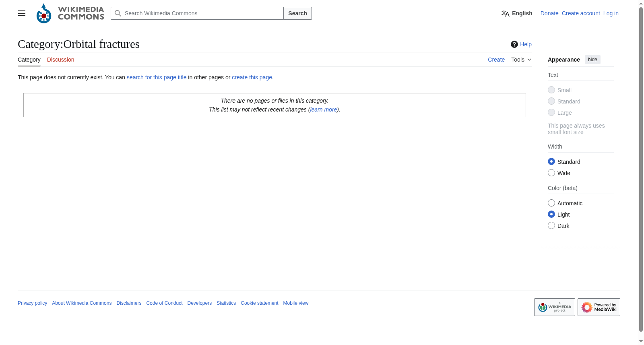The width and height of the screenshot is (644, 345).
Task: Open the Statistics footer link
Action: 226,303
